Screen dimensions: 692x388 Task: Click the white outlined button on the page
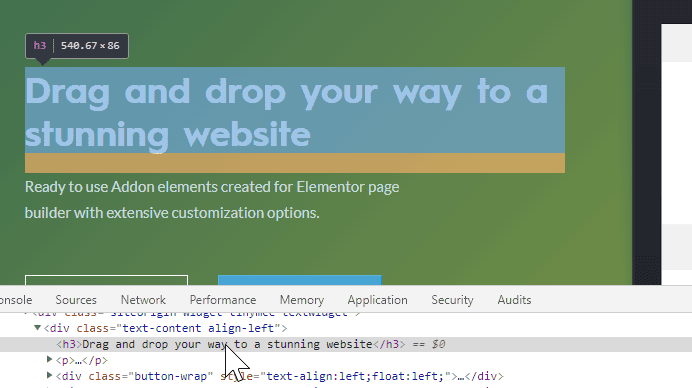coord(106,280)
